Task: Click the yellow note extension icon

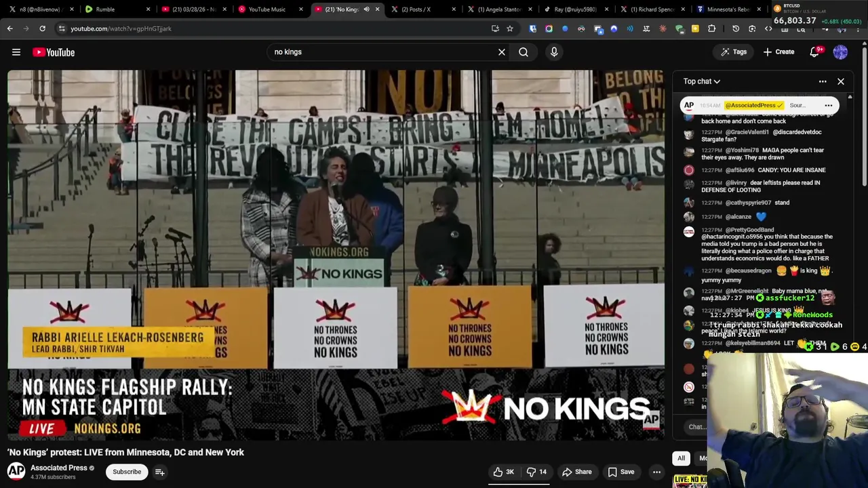Action: tap(695, 28)
